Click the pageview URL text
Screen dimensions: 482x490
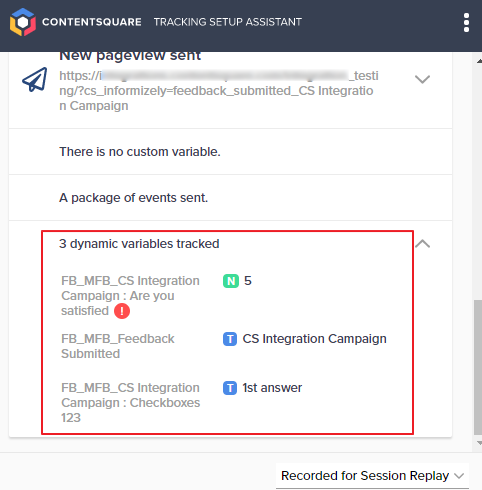click(219, 91)
